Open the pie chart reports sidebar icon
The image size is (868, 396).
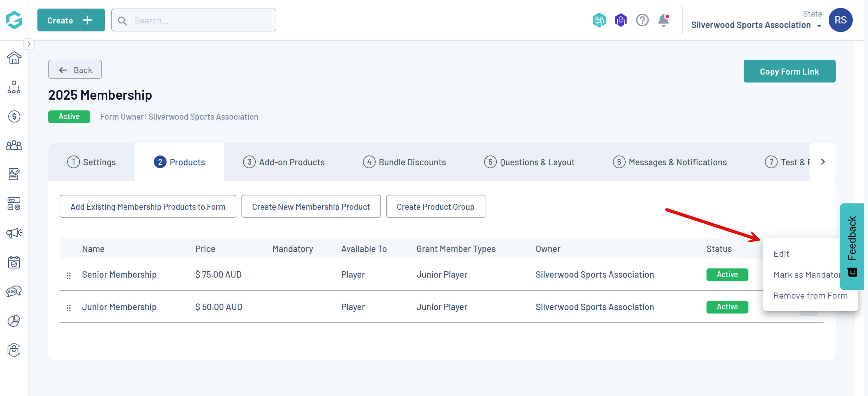pyautogui.click(x=14, y=321)
